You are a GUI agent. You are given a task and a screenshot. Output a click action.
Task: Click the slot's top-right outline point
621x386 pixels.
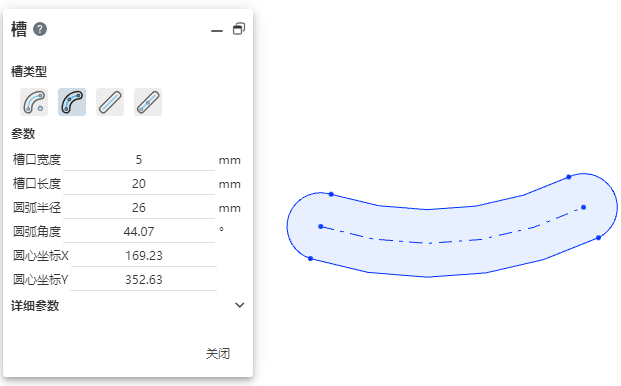[569, 177]
